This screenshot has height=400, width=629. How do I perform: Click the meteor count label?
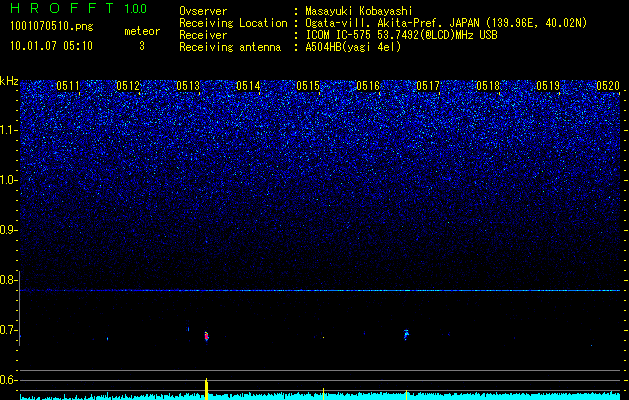[142, 31]
